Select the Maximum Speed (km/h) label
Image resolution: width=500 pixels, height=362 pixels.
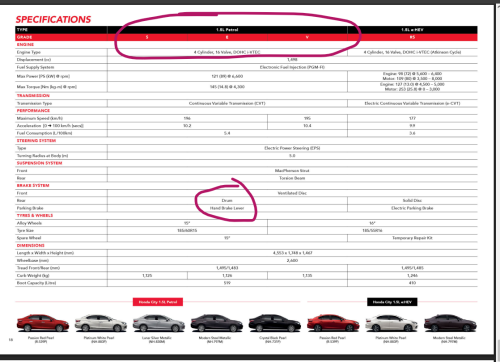click(40, 118)
